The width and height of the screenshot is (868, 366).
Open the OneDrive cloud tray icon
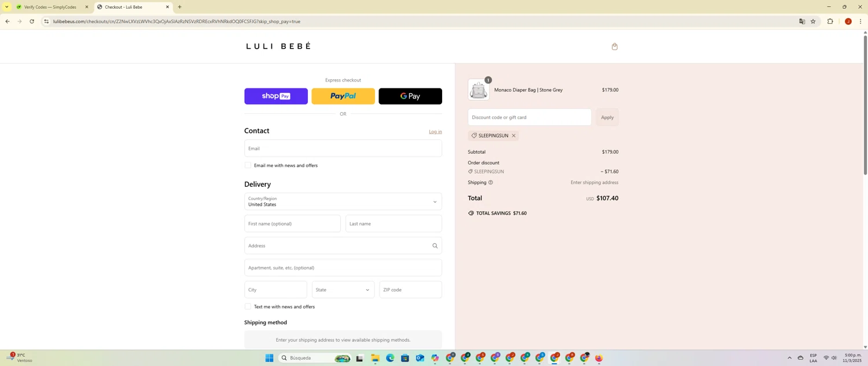pyautogui.click(x=800, y=358)
